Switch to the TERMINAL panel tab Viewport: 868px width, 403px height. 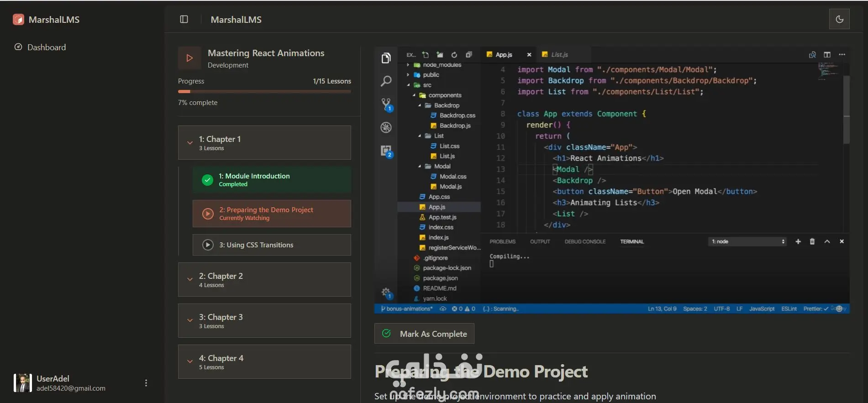[632, 242]
